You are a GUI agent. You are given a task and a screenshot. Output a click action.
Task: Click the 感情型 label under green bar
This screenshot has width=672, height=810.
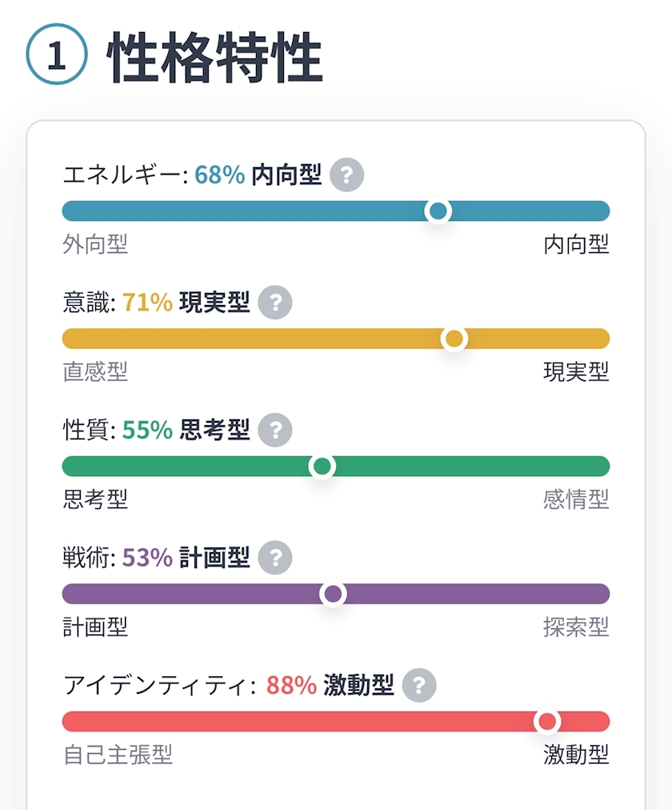click(576, 499)
